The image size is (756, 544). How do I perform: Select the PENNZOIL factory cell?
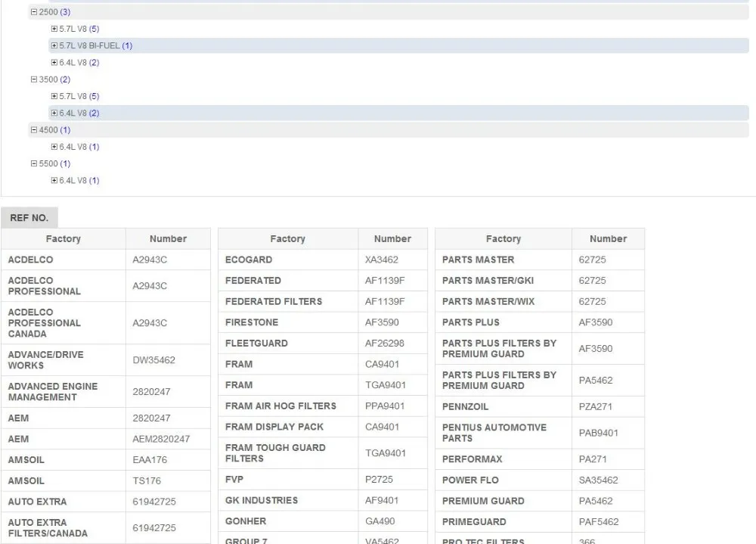(x=503, y=406)
